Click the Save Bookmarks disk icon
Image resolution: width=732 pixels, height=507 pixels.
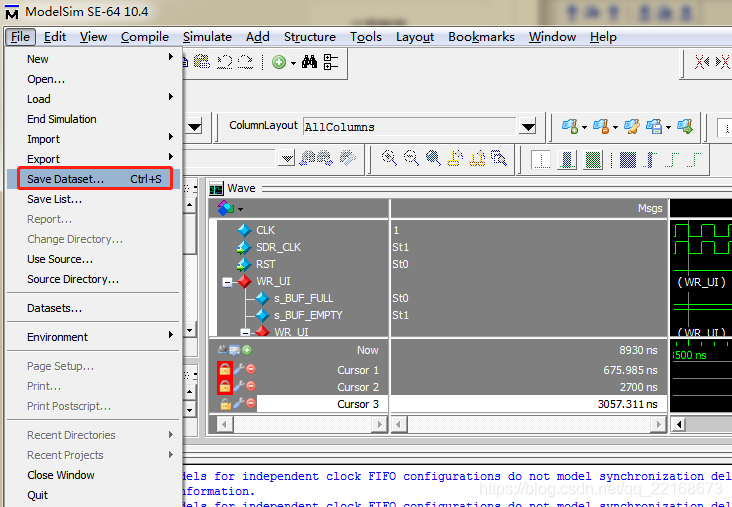pyautogui.click(x=654, y=126)
